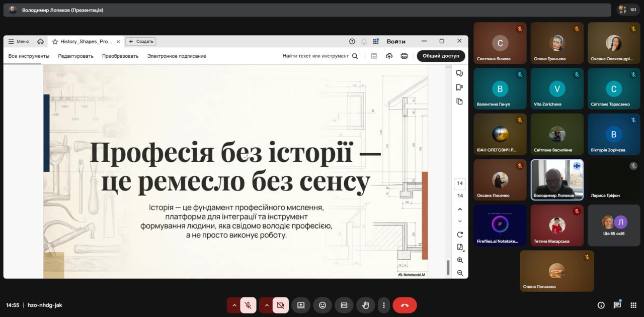644x317 pixels.
Task: Open the PDF bookmarks panel
Action: pyautogui.click(x=459, y=87)
